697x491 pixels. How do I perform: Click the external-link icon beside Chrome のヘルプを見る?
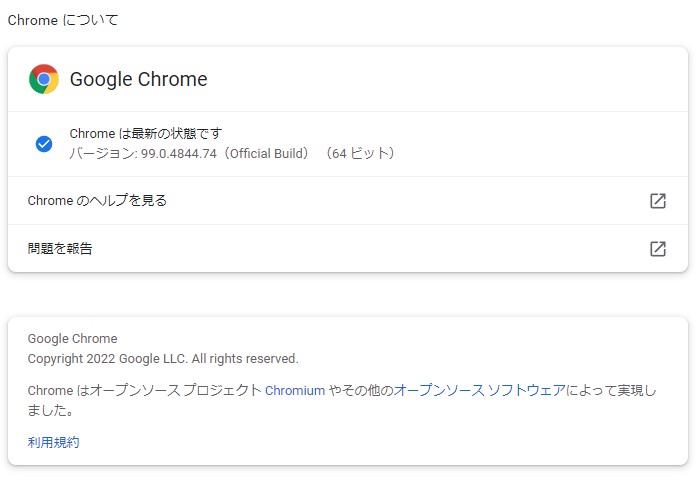tap(657, 201)
